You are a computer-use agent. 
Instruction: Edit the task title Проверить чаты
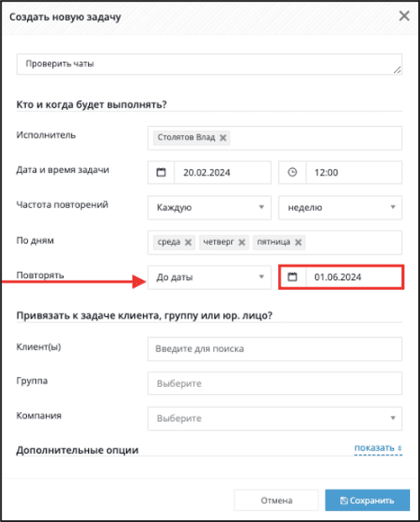point(209,64)
